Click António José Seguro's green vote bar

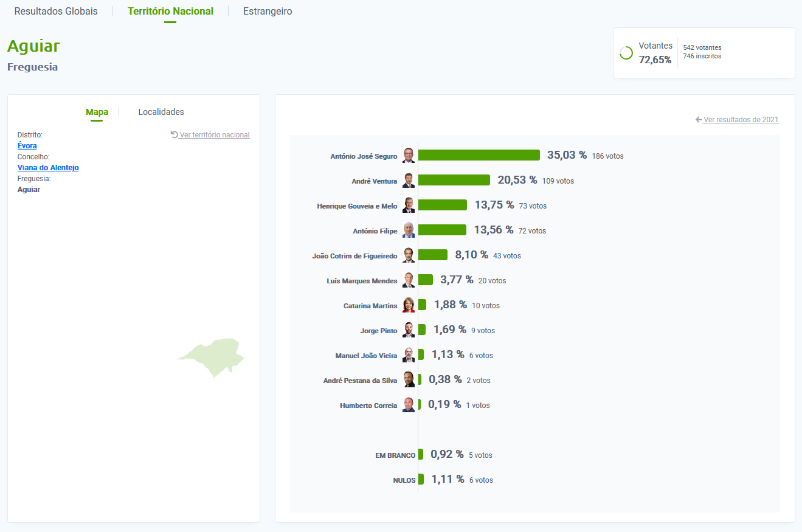tap(479, 156)
